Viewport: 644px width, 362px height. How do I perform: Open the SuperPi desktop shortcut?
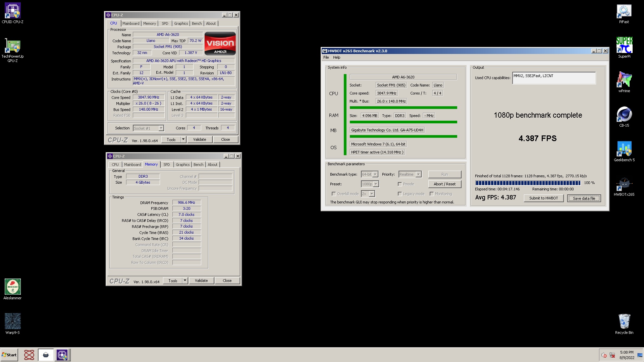[x=624, y=48]
